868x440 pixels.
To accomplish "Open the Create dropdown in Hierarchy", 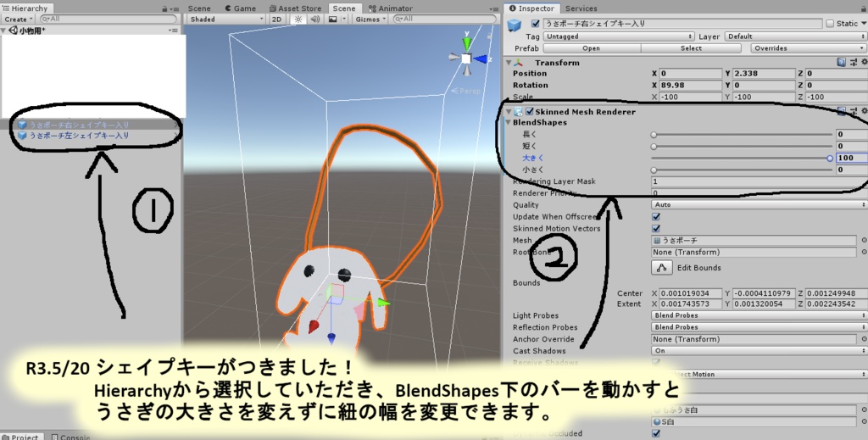I will pos(19,19).
